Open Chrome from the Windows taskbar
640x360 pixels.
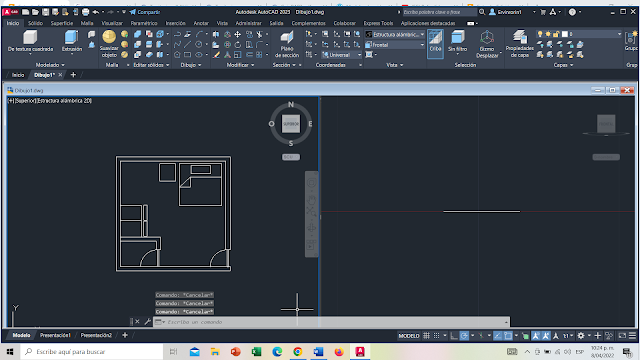click(298, 351)
